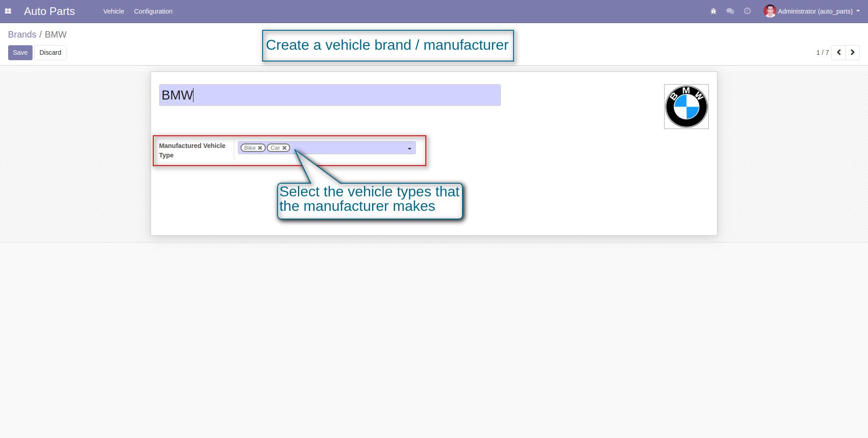Image resolution: width=868 pixels, height=438 pixels.
Task: Expand the vehicle type dropdown arrow
Action: click(x=410, y=148)
